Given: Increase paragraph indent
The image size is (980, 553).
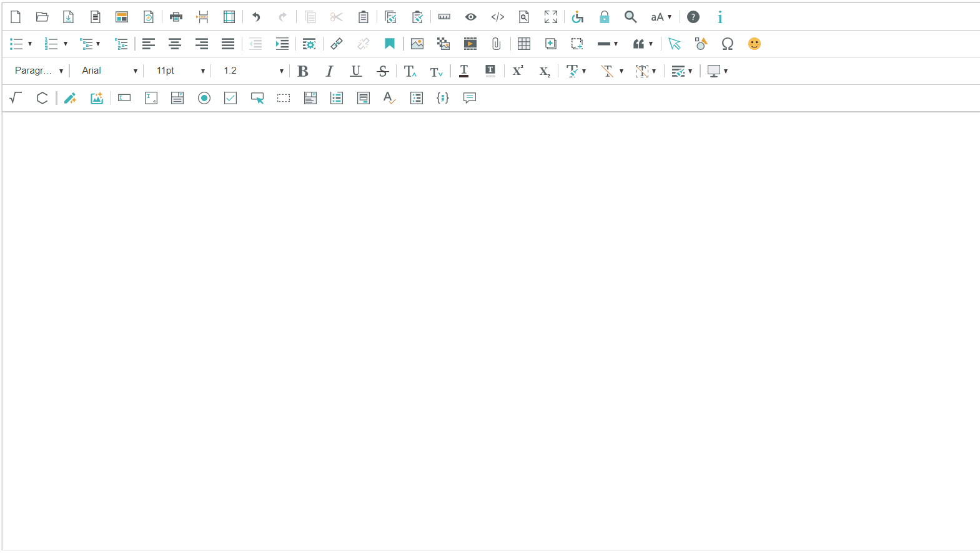Looking at the screenshot, I should 282,44.
